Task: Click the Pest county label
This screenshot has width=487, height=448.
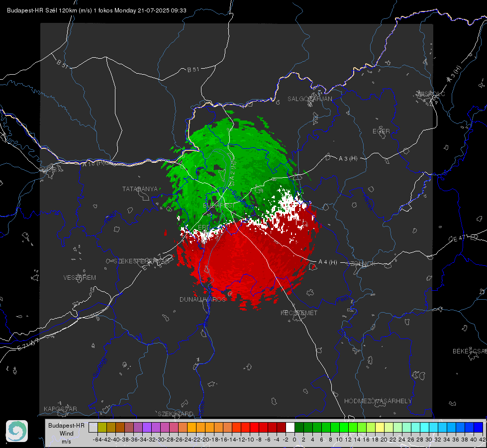Action: (343, 300)
